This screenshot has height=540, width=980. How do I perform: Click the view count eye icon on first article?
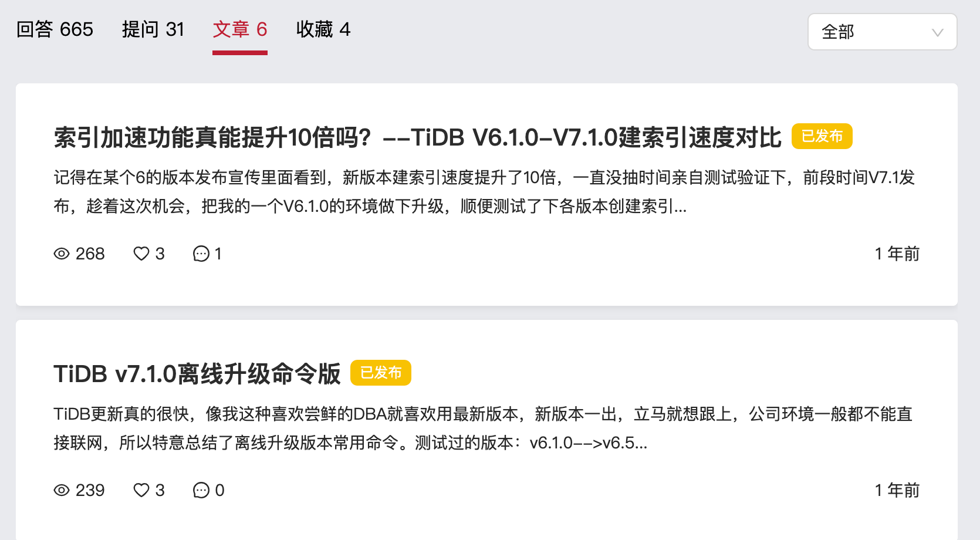[x=62, y=254]
